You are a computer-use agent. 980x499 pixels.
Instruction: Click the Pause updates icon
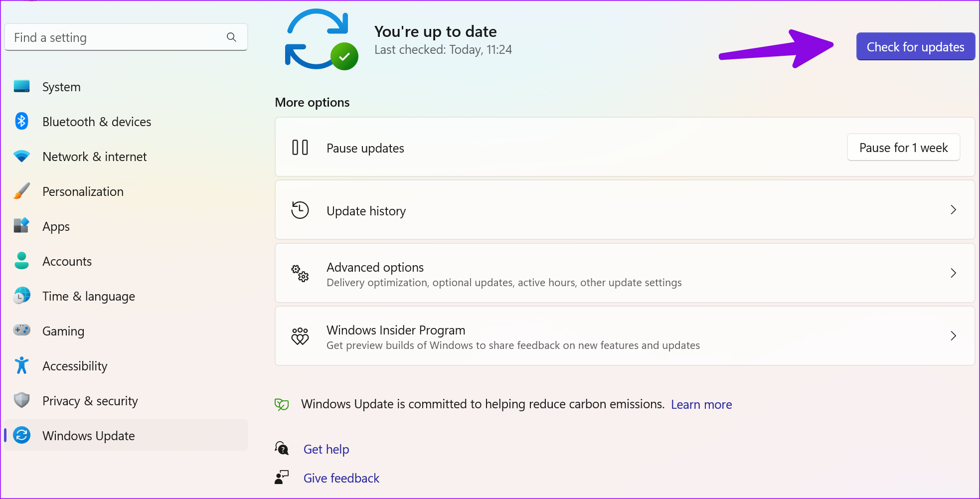tap(300, 147)
